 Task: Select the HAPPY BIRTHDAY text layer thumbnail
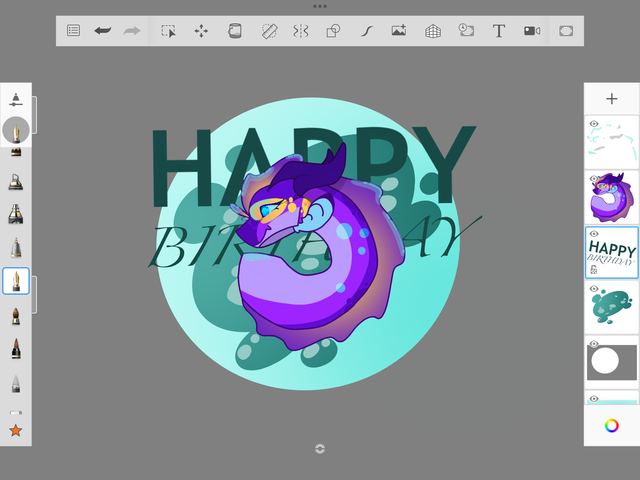point(611,253)
